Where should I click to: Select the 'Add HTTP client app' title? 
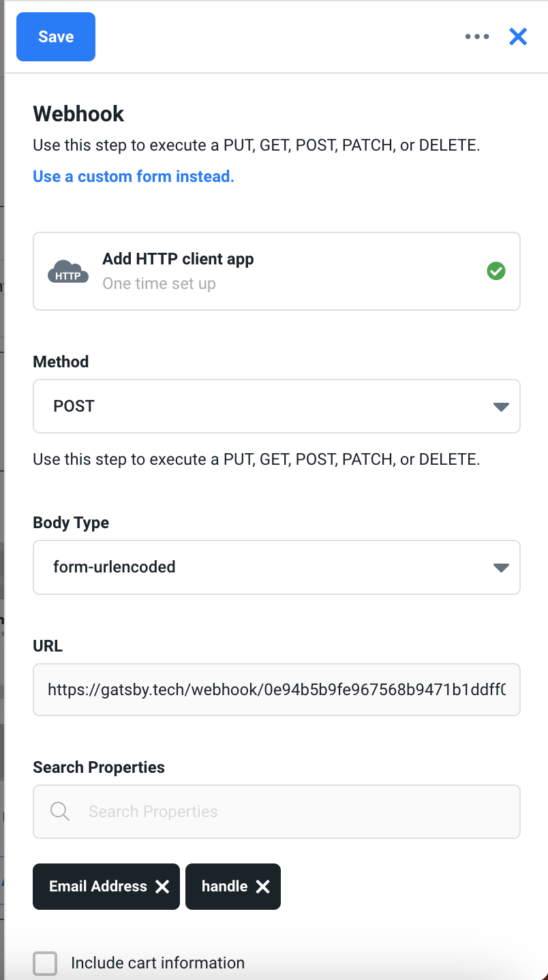(x=178, y=259)
